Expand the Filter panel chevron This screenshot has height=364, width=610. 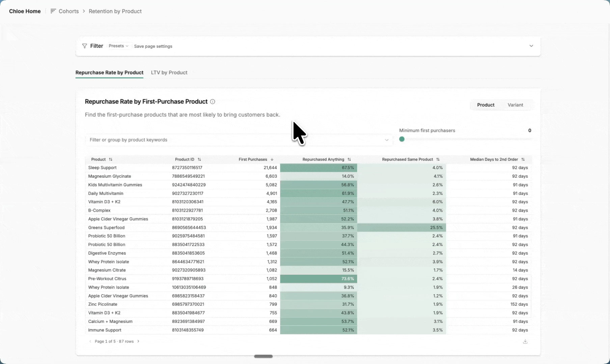tap(531, 46)
